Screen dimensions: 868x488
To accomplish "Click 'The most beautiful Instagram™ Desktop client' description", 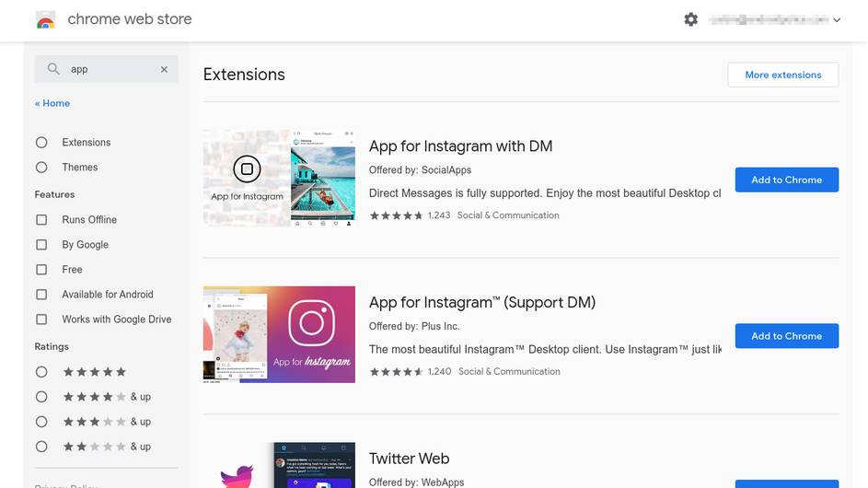I will (x=545, y=350).
